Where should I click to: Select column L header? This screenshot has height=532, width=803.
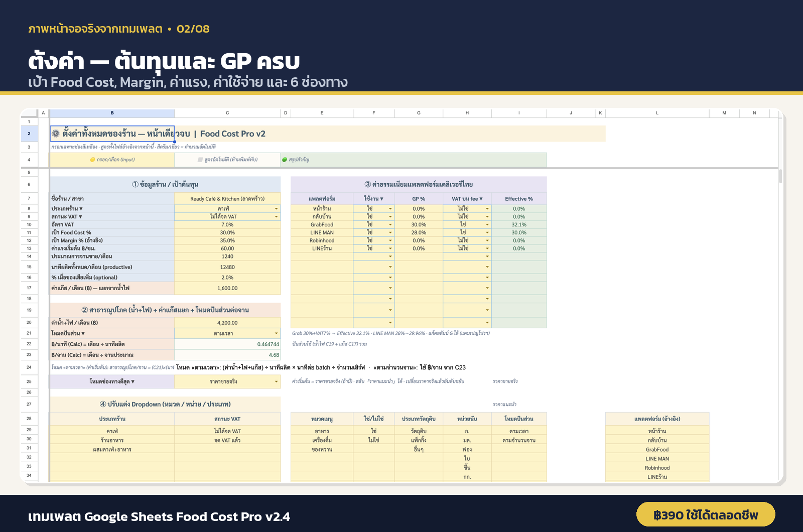(657, 113)
